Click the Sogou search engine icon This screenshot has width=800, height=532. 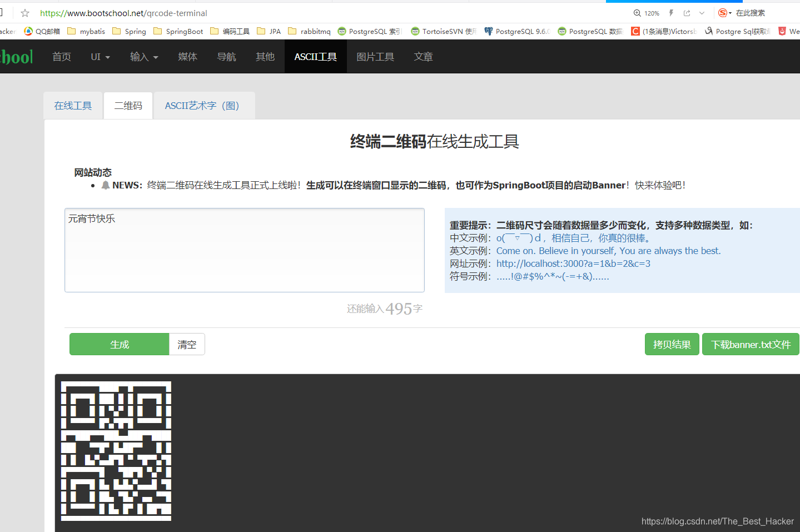(723, 13)
